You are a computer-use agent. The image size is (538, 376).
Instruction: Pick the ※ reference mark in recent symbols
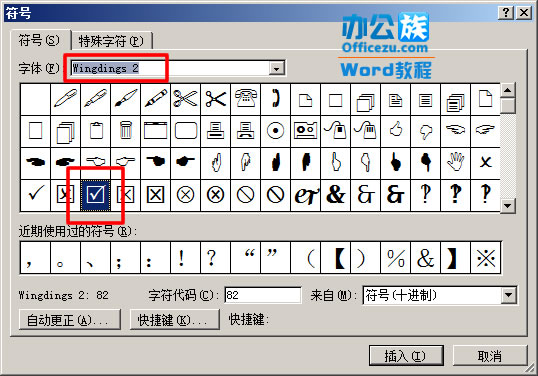486,258
